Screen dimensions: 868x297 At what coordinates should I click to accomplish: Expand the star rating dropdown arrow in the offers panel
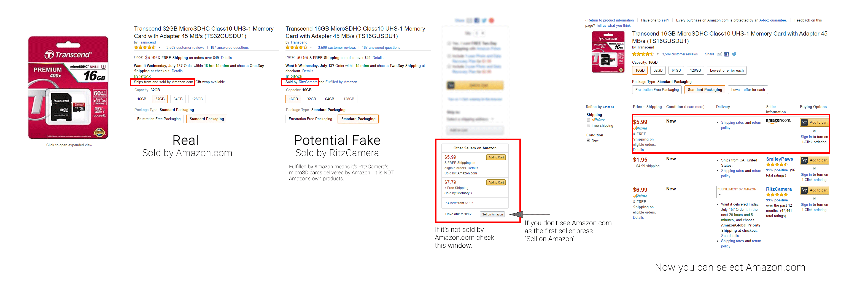pos(657,54)
